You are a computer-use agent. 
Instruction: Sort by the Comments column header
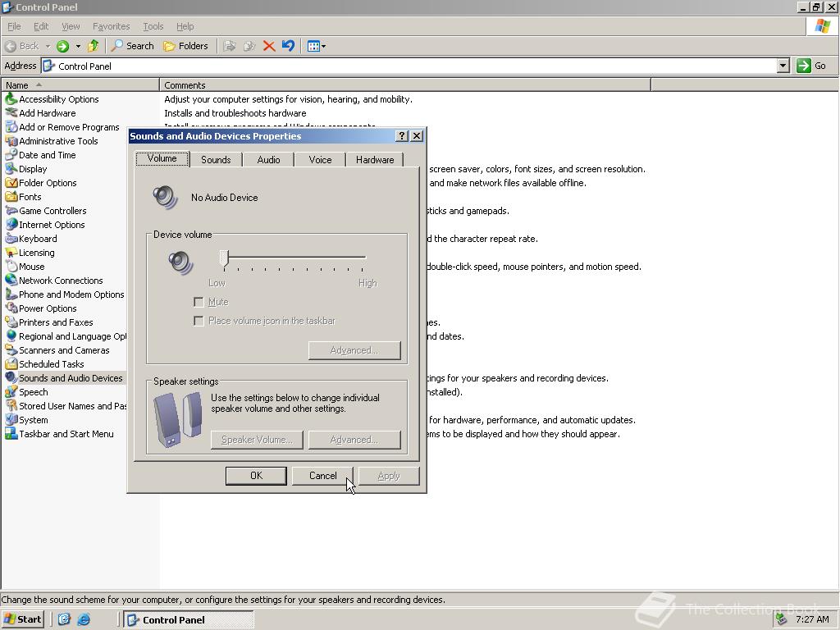(405, 85)
